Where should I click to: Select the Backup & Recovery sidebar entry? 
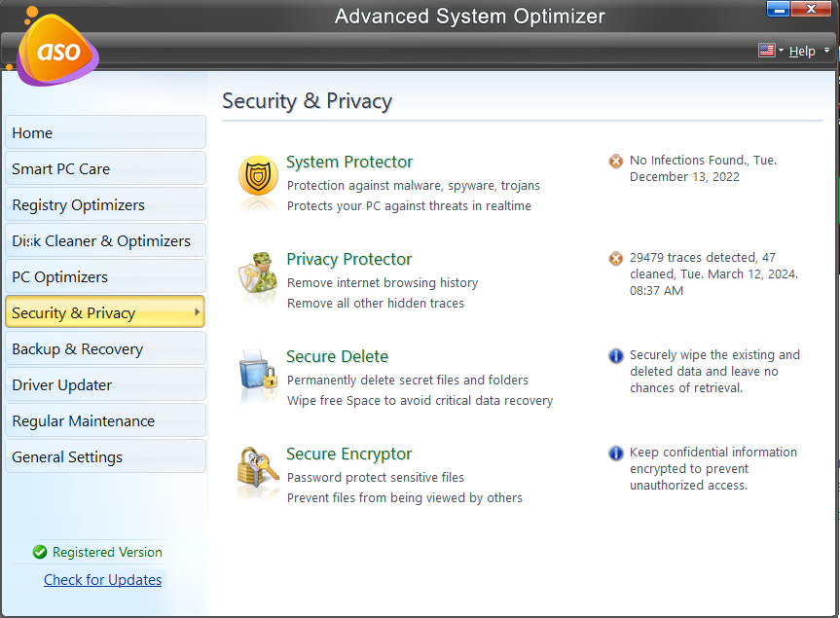(x=75, y=348)
